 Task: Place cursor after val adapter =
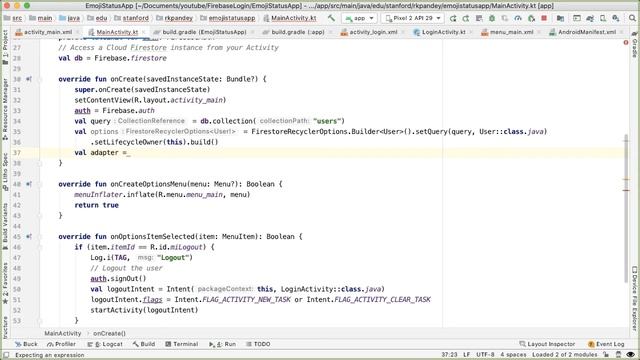tap(129, 153)
